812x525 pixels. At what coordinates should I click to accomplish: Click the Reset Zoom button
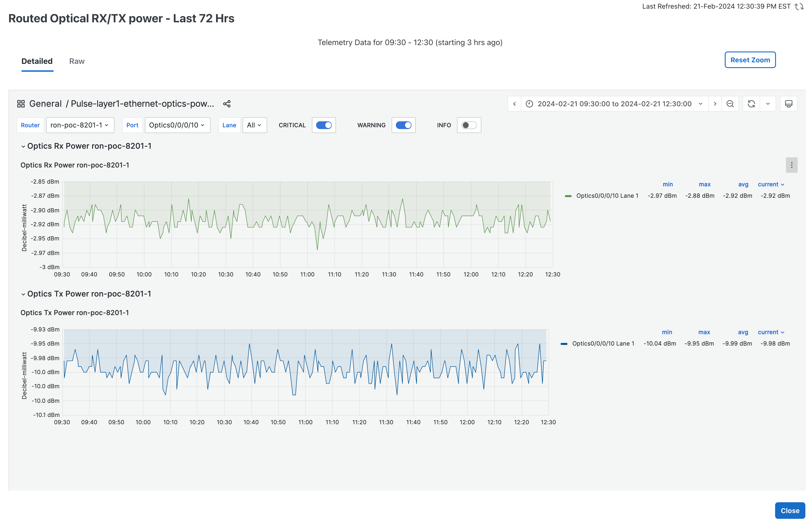click(750, 60)
